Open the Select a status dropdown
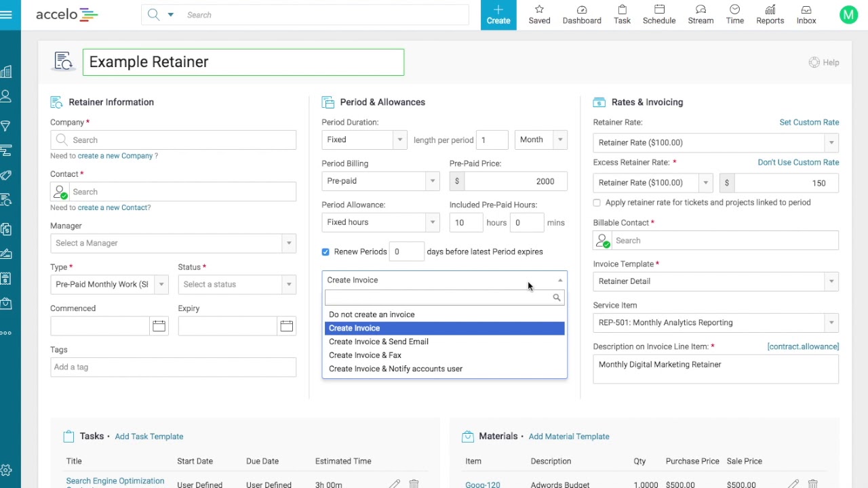Viewport: 868px width, 488px height. pos(237,285)
